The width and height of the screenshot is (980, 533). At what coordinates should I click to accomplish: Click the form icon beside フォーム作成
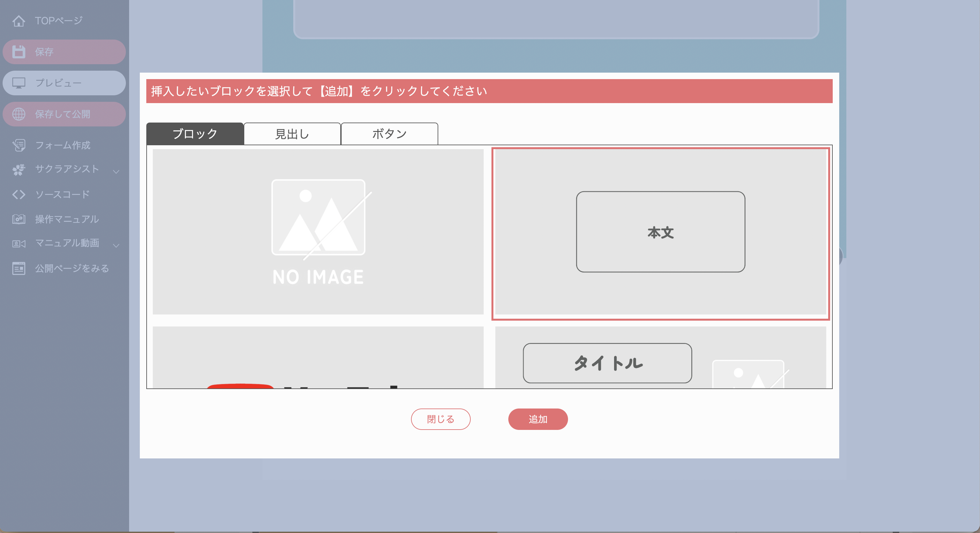pyautogui.click(x=18, y=145)
